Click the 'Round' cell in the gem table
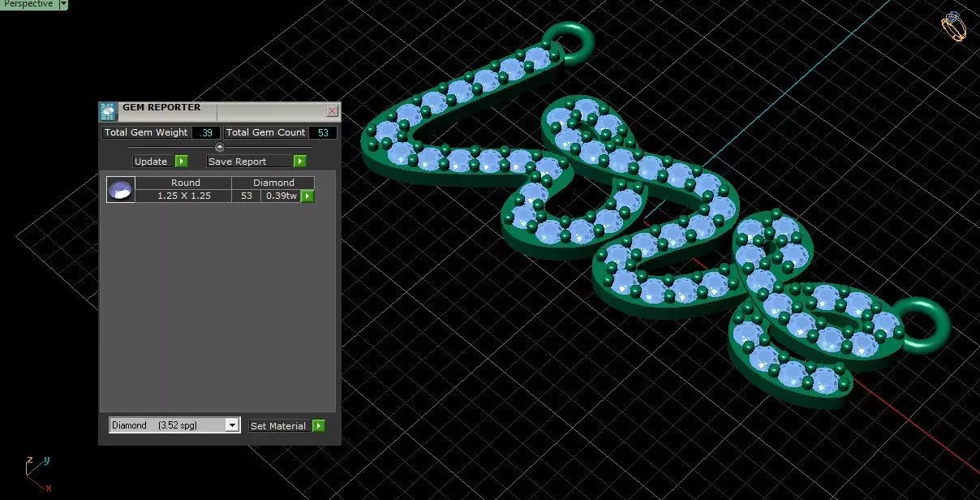The width and height of the screenshot is (980, 500). 185,183
